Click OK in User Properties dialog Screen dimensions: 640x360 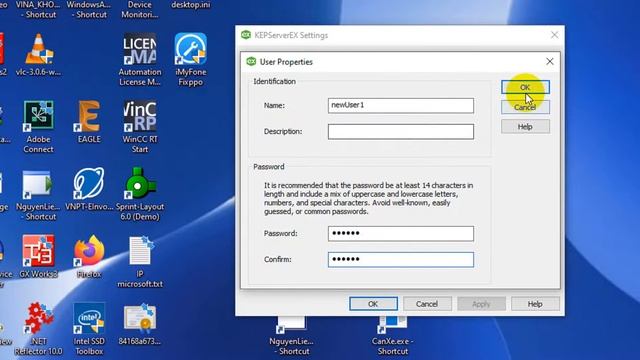pos(525,87)
